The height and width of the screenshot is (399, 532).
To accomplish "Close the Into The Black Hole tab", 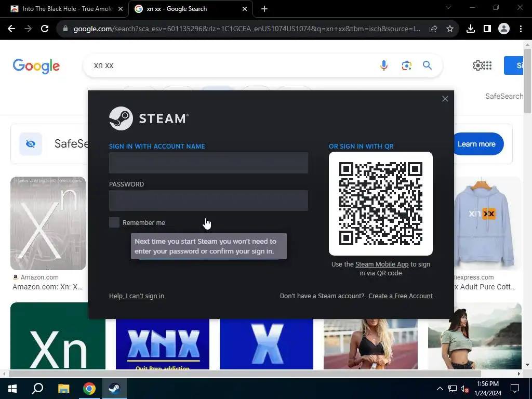I will [121, 9].
